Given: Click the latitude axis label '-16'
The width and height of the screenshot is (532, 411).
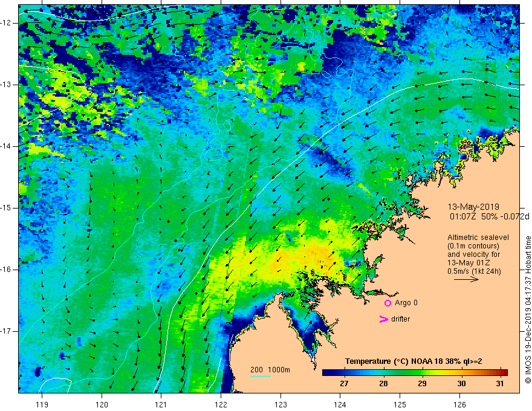Looking at the screenshot, I should [6, 270].
